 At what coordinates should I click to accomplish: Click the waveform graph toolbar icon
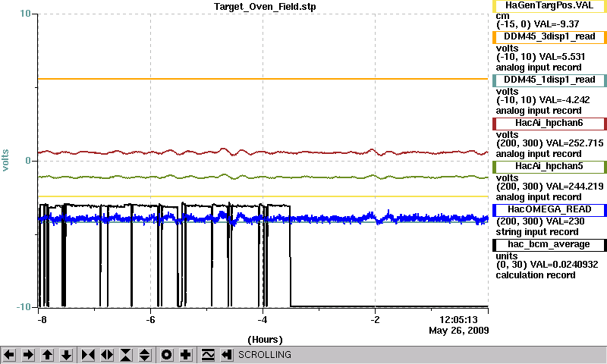[x=208, y=355]
